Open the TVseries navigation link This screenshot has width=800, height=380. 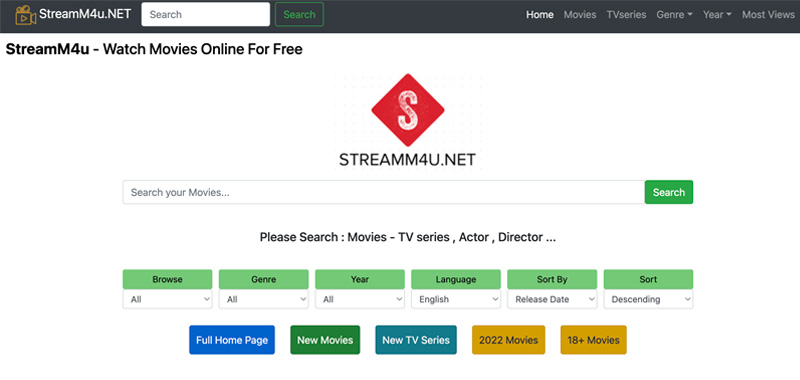pyautogui.click(x=626, y=15)
